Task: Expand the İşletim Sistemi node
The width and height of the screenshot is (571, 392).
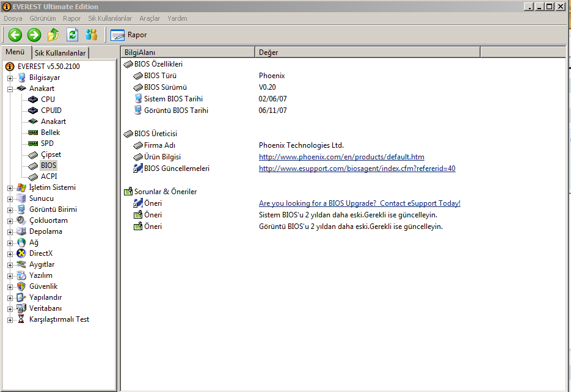Action: click(x=10, y=188)
